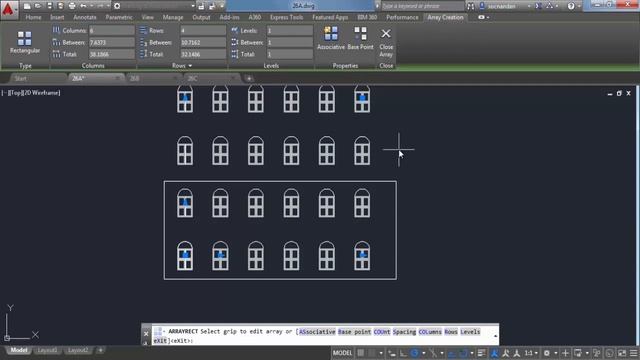Switch to the Express Tools ribbon tab
The image size is (640, 360).
[x=287, y=17]
